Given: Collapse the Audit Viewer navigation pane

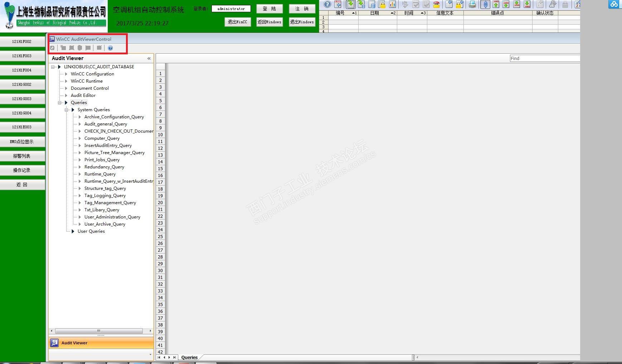Looking at the screenshot, I should point(149,58).
